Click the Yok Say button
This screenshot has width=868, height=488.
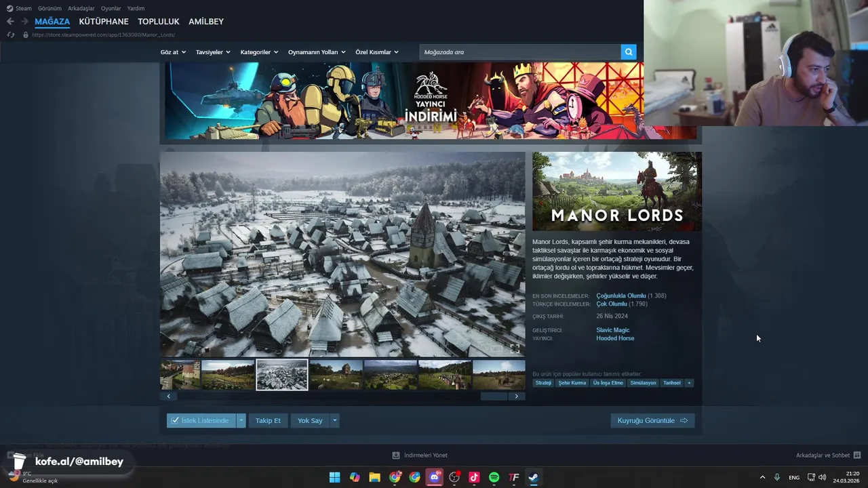tap(310, 420)
